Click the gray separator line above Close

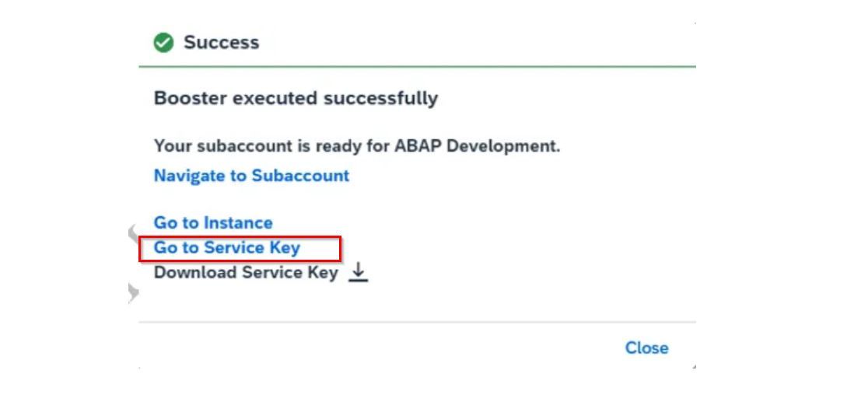417,322
